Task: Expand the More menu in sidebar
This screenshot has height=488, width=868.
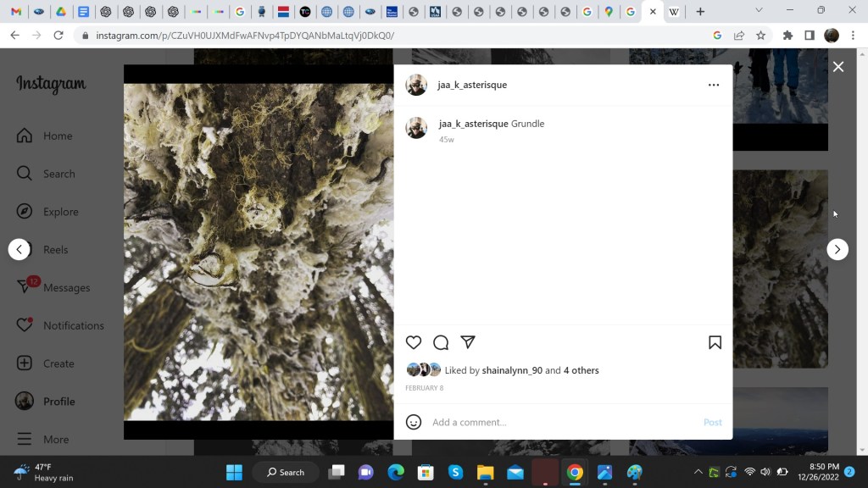Action: pos(56,440)
